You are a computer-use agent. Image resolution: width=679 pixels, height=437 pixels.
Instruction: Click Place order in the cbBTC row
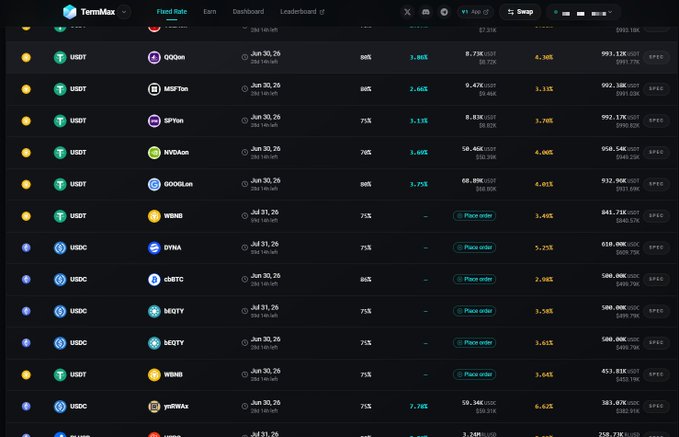[474, 279]
